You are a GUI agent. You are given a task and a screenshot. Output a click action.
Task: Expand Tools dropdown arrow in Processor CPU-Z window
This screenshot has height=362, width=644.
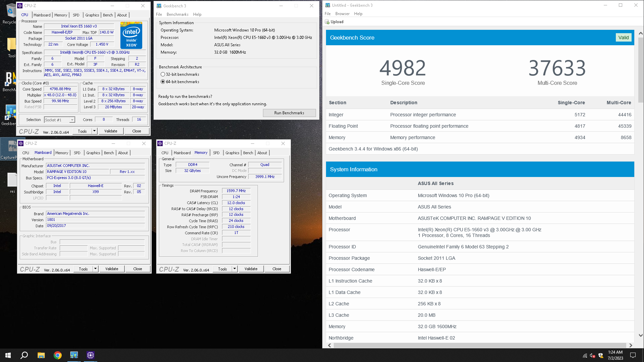pos(95,131)
